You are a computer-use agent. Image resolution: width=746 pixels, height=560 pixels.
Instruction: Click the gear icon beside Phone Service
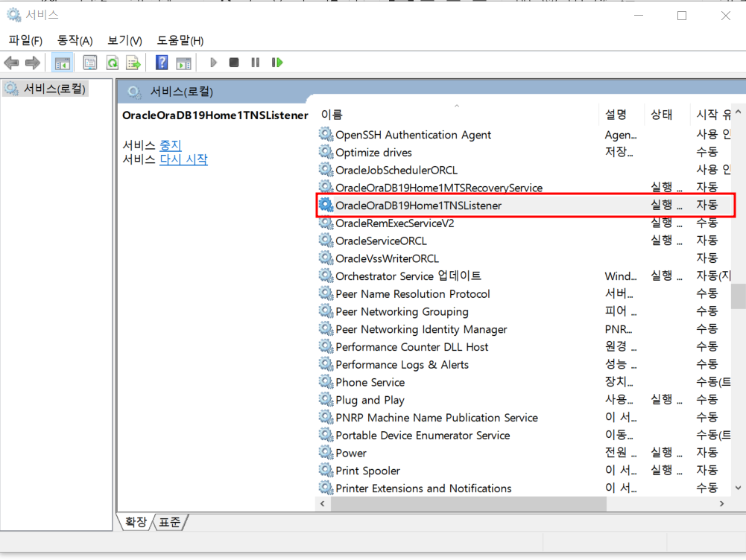coord(326,382)
